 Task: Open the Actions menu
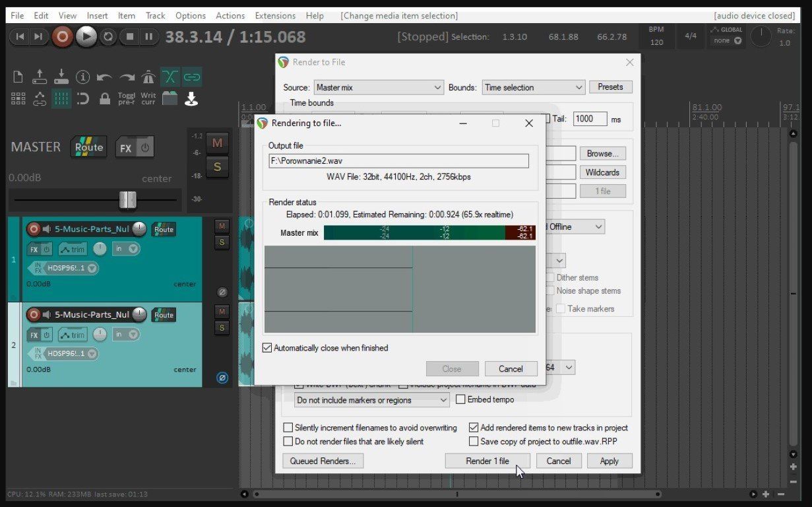point(230,15)
